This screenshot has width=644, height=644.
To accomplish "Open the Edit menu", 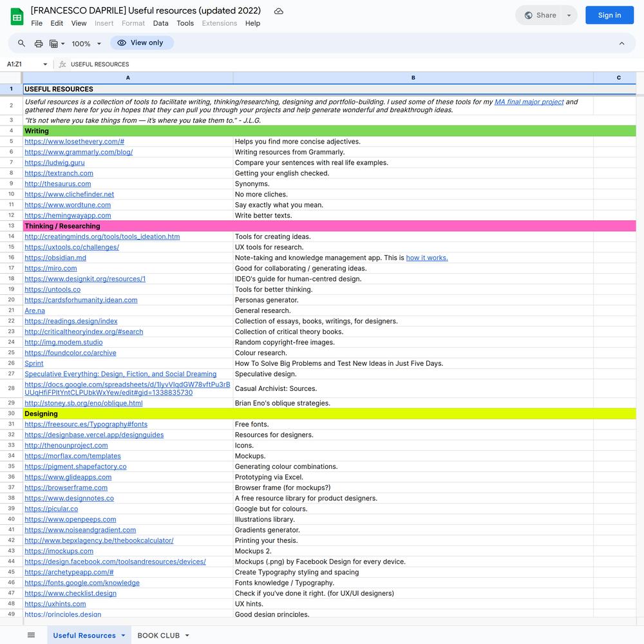I will pos(57,23).
